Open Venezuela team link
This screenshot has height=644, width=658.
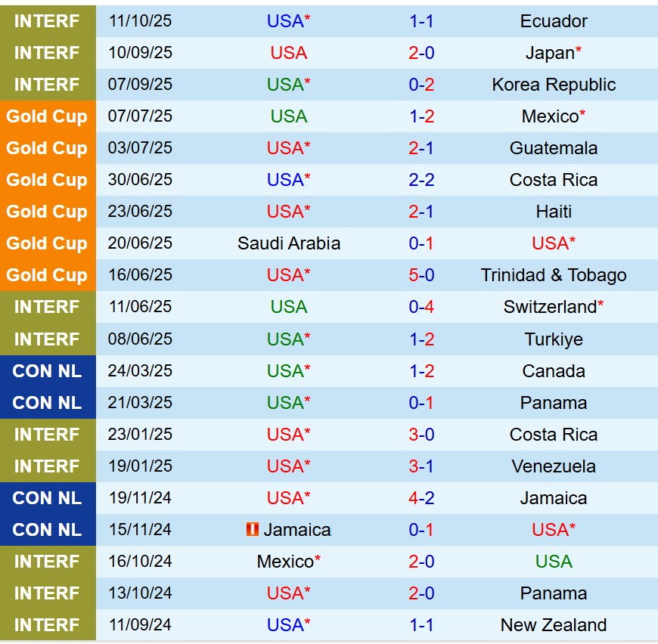(554, 466)
